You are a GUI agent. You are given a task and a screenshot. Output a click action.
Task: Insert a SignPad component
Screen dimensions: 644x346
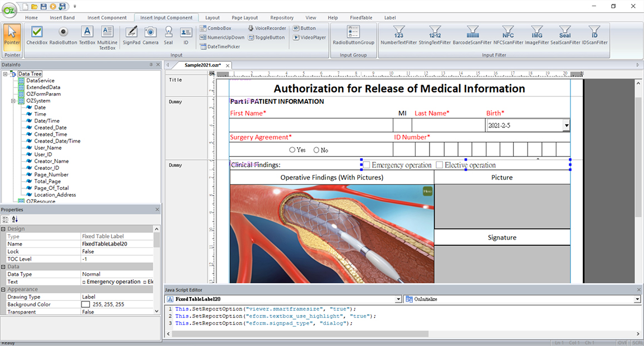point(131,37)
